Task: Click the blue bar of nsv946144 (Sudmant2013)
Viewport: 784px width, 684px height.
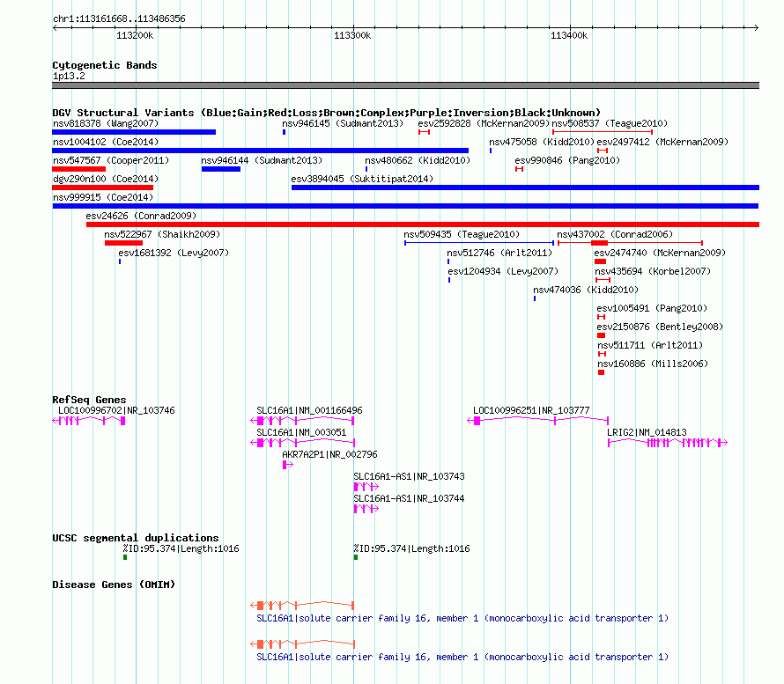Action: pos(221,169)
